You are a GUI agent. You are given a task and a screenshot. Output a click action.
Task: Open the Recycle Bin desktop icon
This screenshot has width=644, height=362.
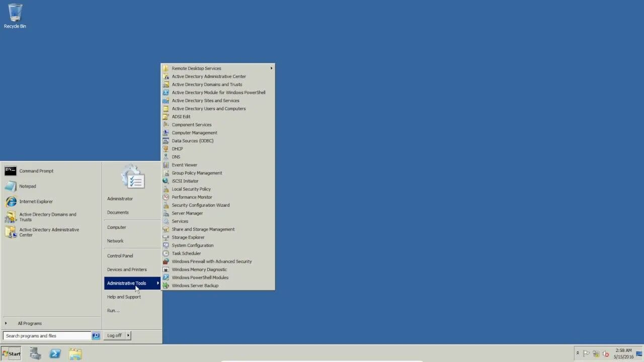tap(15, 16)
